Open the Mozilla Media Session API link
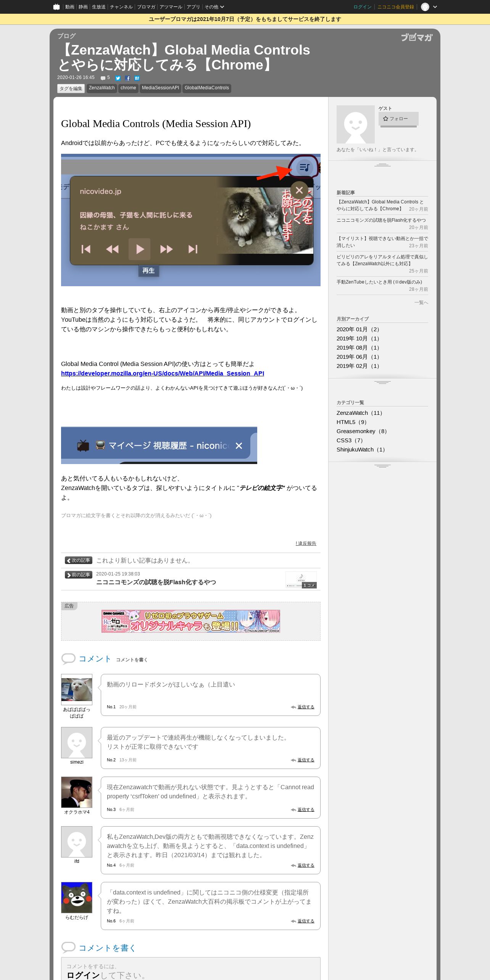The height and width of the screenshot is (980, 490). (163, 373)
